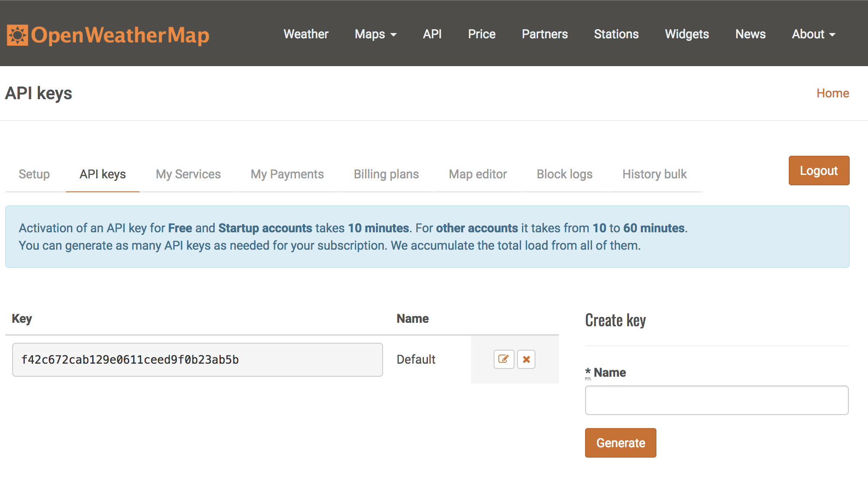Click the OpenWeatherMap sun logo
The width and height of the screenshot is (868, 482).
(x=17, y=35)
